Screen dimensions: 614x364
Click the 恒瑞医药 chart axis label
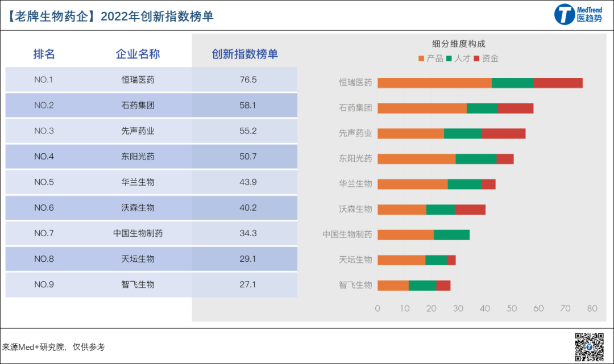coord(355,82)
